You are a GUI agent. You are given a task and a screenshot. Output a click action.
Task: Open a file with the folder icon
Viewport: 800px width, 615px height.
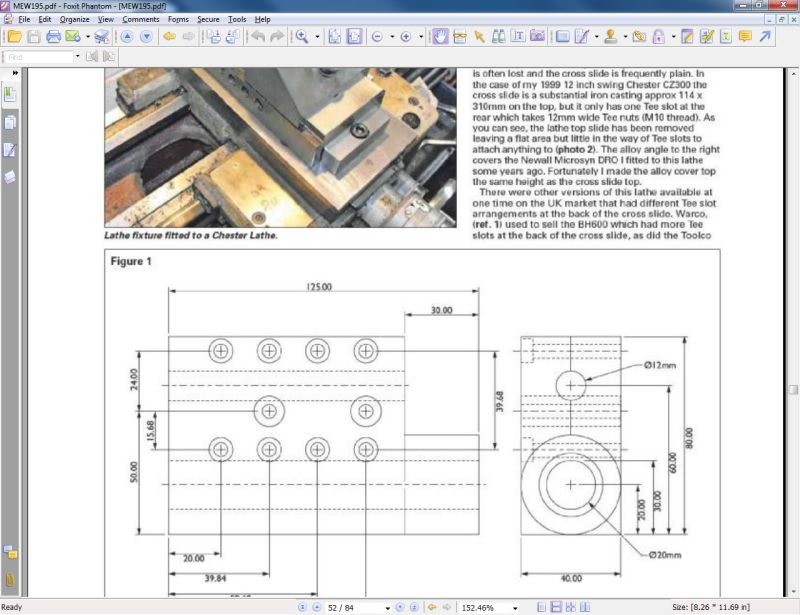pos(14,37)
